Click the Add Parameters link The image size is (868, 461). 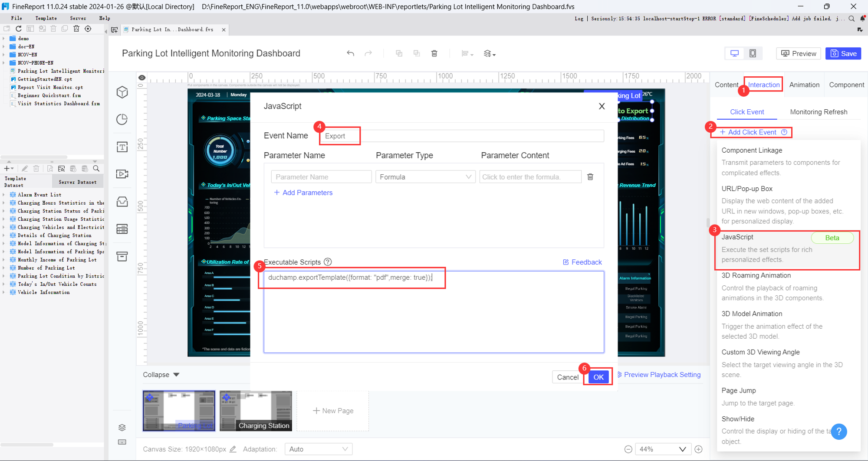coord(303,192)
